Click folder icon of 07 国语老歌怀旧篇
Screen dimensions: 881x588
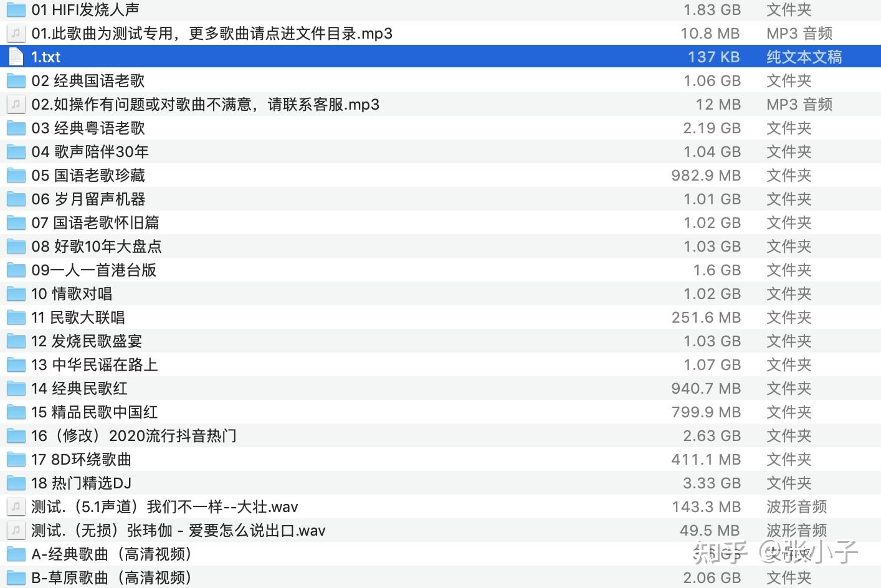tap(16, 223)
